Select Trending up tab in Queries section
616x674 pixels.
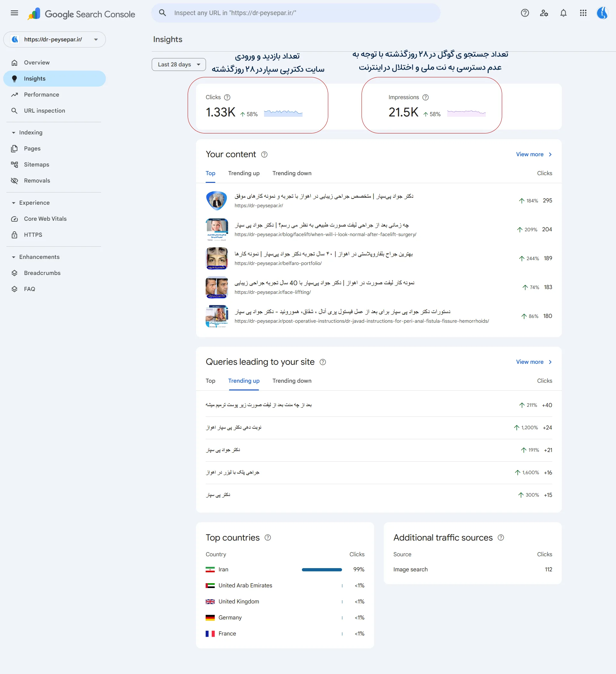[244, 381]
